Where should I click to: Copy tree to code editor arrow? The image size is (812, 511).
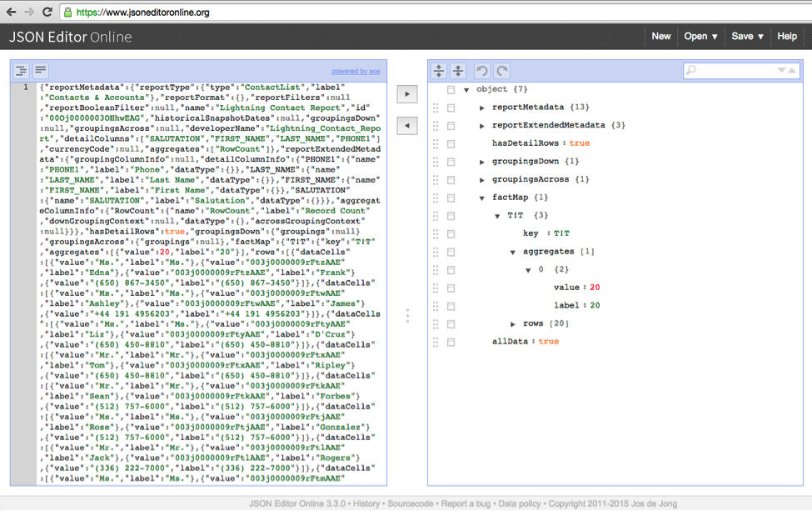pos(407,125)
